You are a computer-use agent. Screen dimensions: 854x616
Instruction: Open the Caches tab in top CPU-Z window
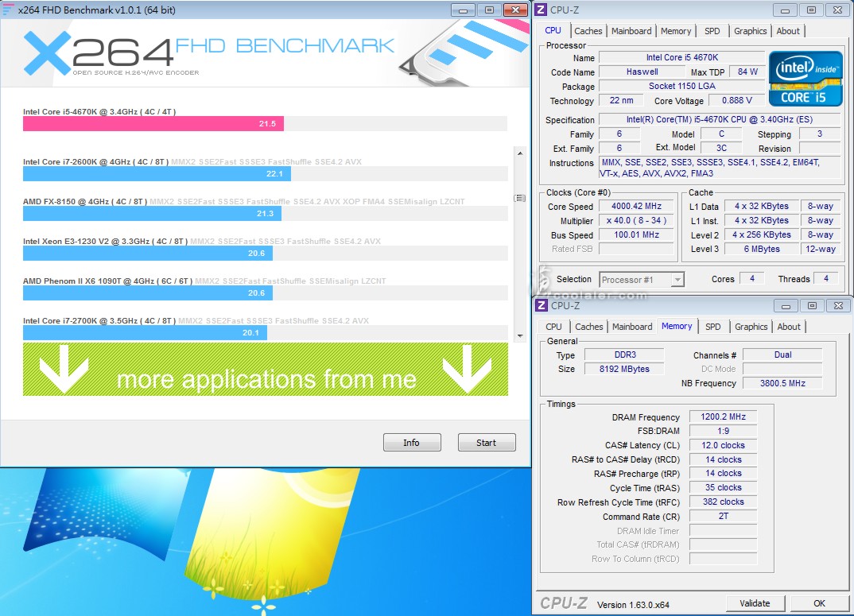point(588,31)
